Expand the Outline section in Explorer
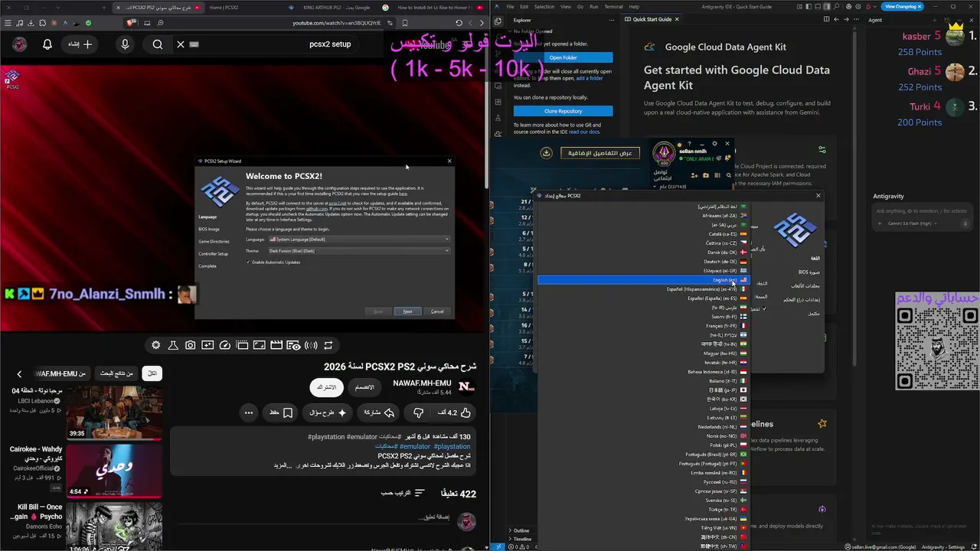 [x=521, y=530]
